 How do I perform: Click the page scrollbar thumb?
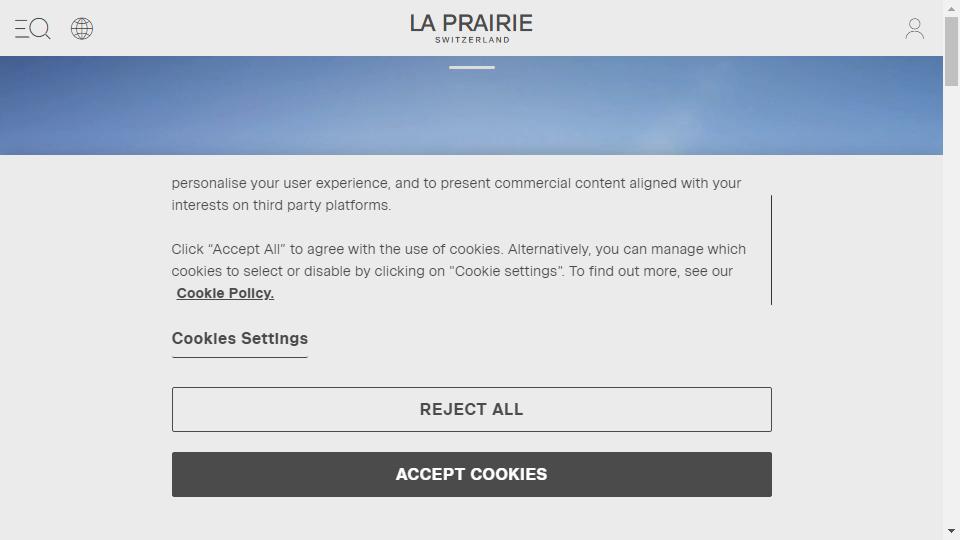(951, 51)
